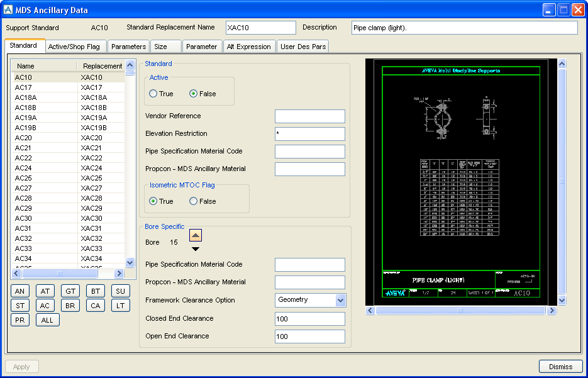Click the Standard section Pipe Specification Material Code field
Screen dimensions: 588x378
pyautogui.click(x=310, y=152)
